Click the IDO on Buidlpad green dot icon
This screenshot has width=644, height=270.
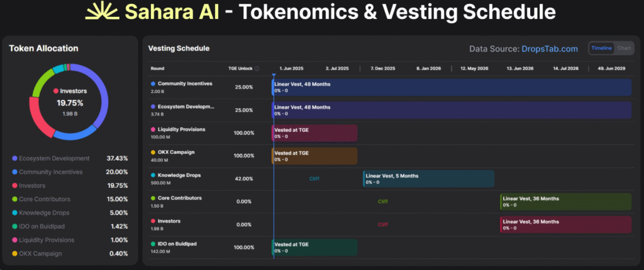[153, 244]
